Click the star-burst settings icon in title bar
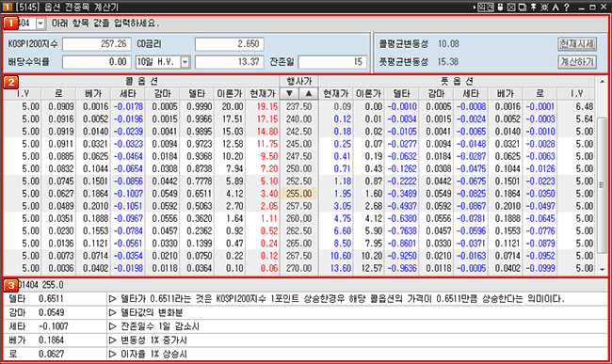The height and width of the screenshot is (364, 612). 544,7
